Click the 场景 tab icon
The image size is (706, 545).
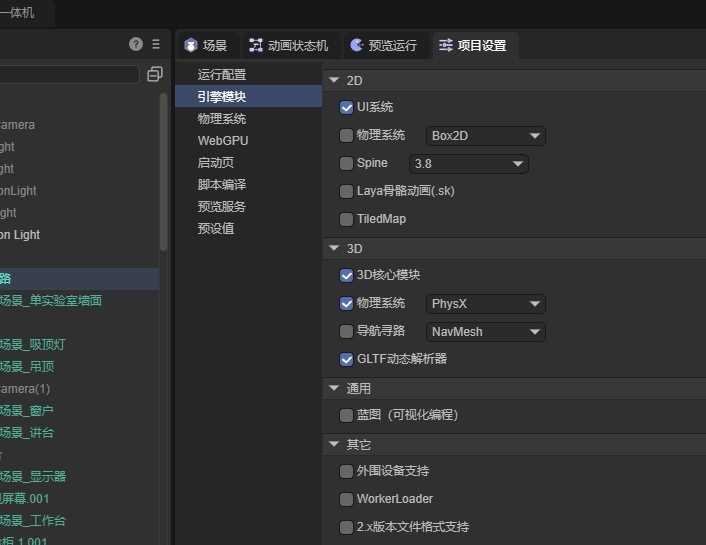(190, 46)
